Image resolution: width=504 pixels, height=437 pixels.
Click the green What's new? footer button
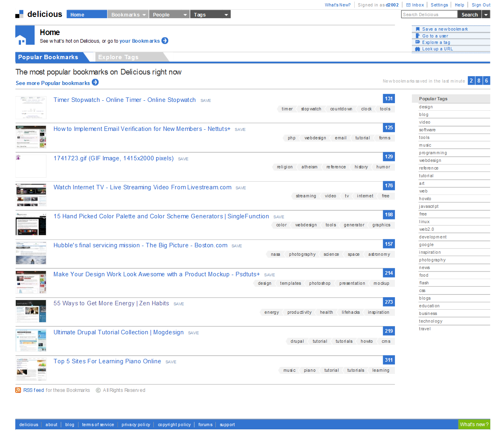pos(474,424)
